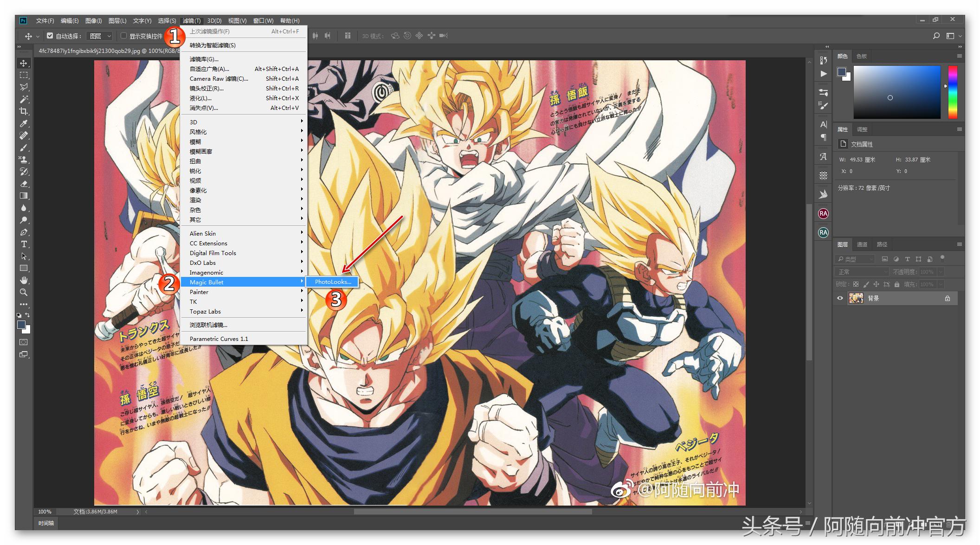Click PhotoLooks... submenu item

(332, 282)
